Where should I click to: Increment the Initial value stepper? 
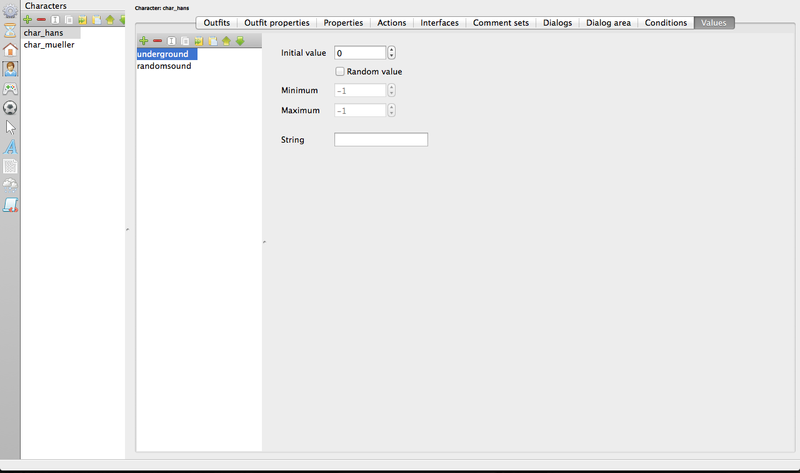coord(391,49)
